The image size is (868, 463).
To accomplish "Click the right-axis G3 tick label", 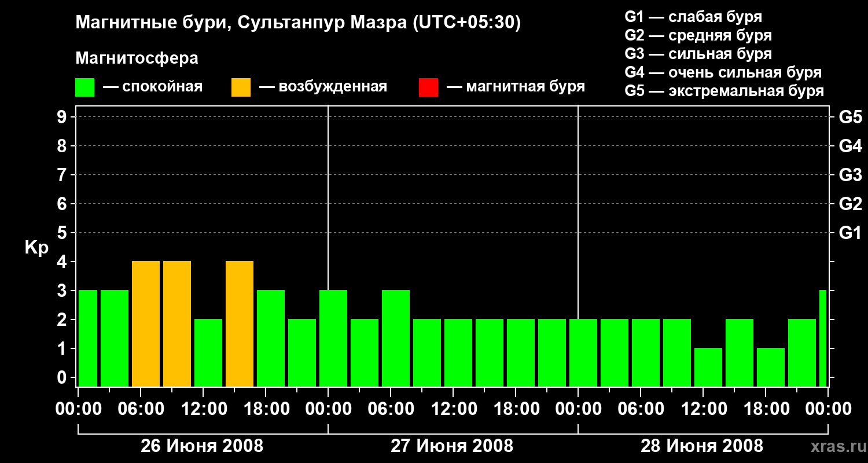I will coord(851,175).
